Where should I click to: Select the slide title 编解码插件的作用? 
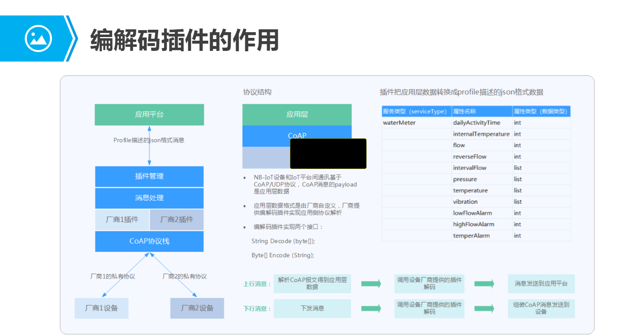[185, 40]
